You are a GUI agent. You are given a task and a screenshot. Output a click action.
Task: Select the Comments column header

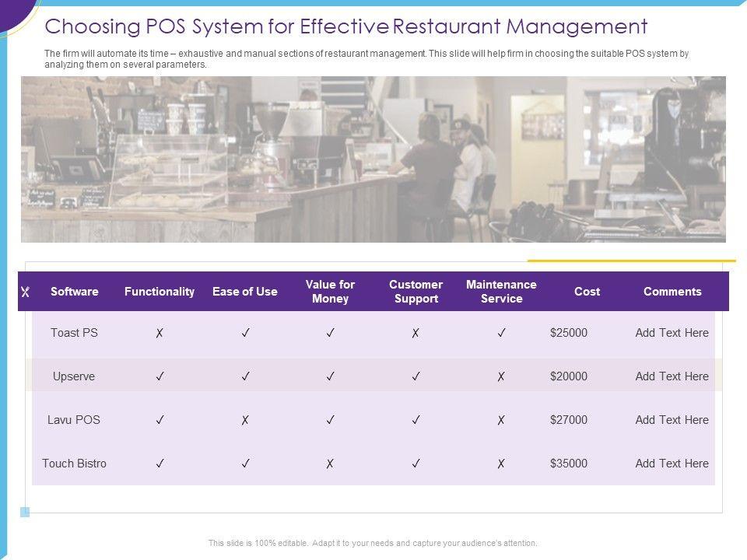[x=672, y=292]
